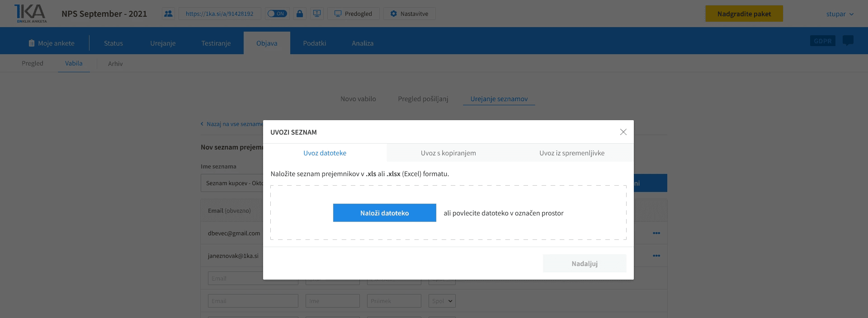Click the monitor presentation icon
868x318 pixels.
pyautogui.click(x=317, y=14)
